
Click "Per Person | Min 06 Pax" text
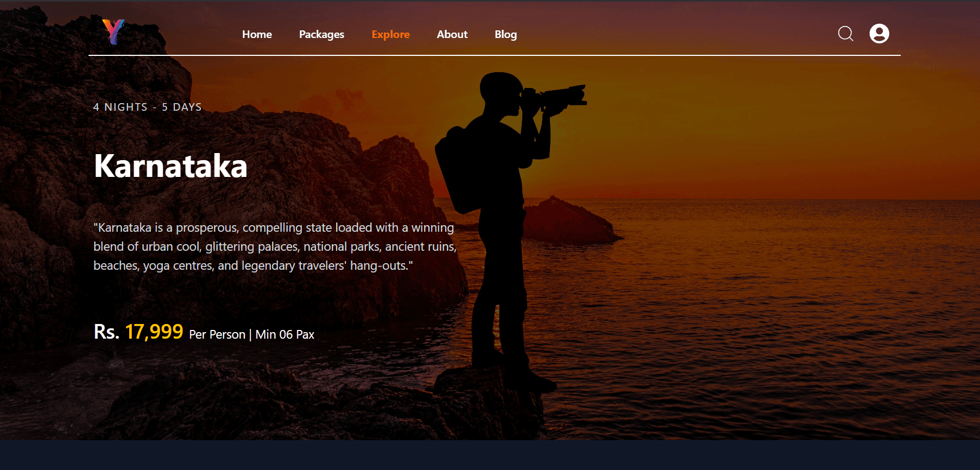251,334
